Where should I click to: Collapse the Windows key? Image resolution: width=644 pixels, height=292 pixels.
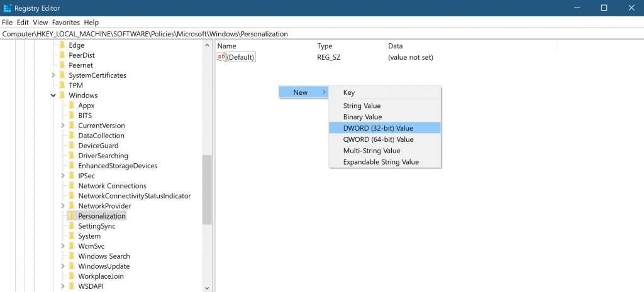pos(53,95)
